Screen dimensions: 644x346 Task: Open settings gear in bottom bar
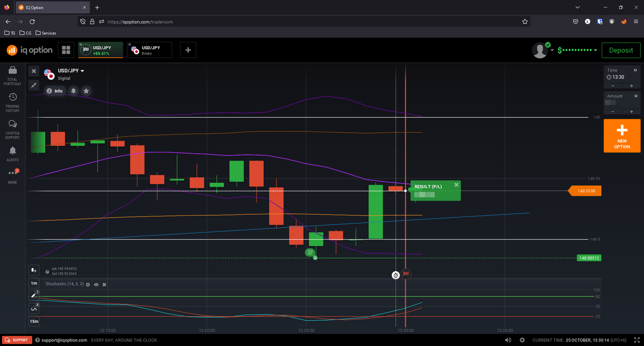[522, 340]
